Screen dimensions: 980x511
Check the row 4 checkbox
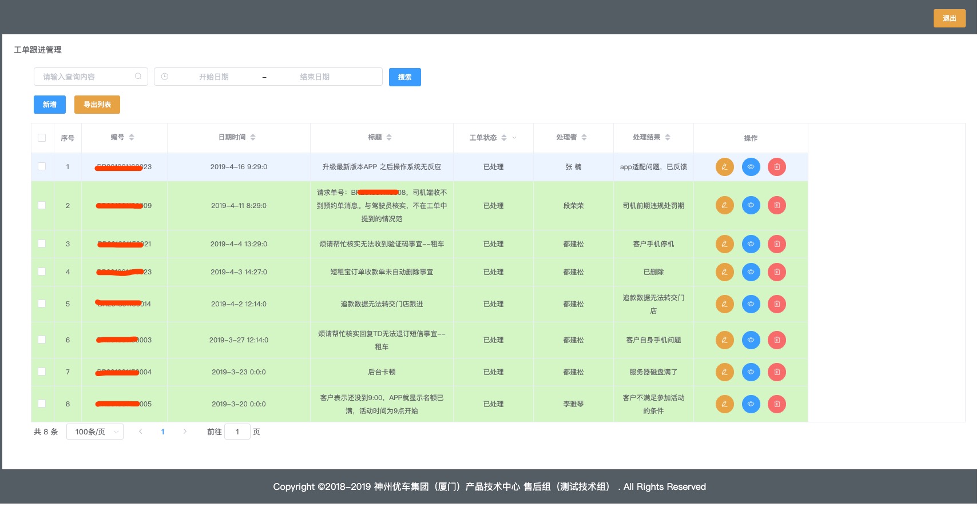tap(42, 272)
